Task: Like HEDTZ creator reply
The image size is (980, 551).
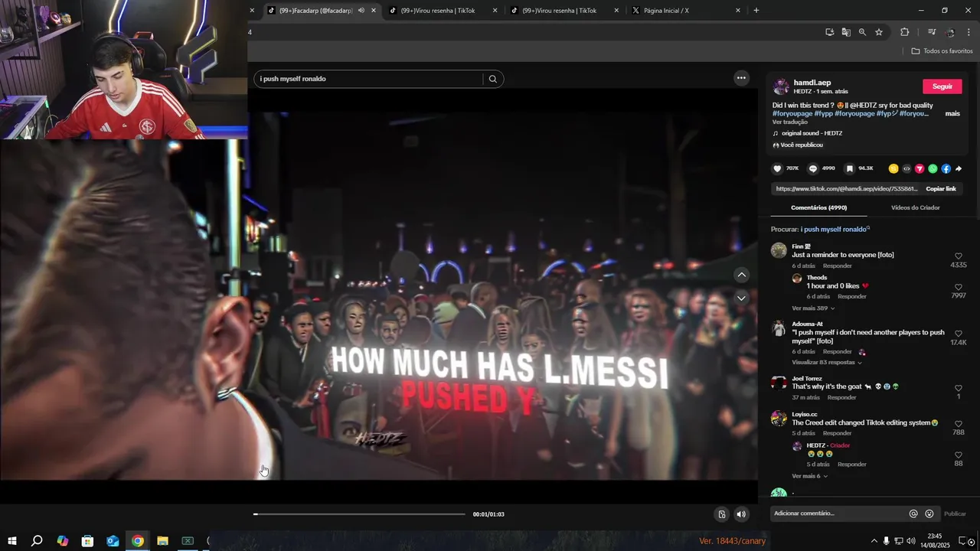Action: [x=958, y=455]
